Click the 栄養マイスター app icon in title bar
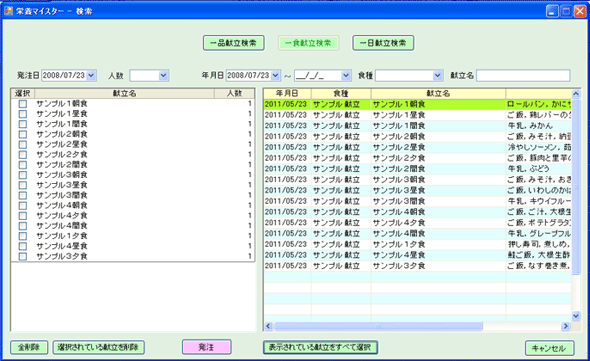Image resolution: width=590 pixels, height=361 pixels. pos(8,11)
